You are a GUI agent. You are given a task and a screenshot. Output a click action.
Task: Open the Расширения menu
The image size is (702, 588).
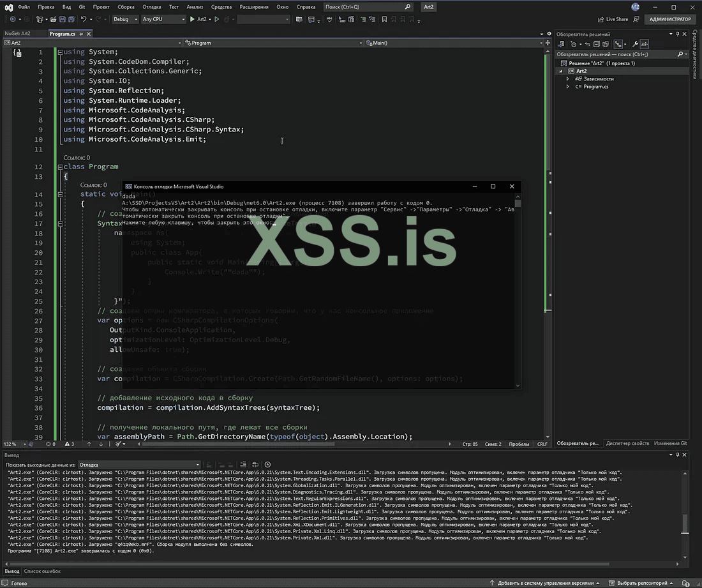pos(254,7)
